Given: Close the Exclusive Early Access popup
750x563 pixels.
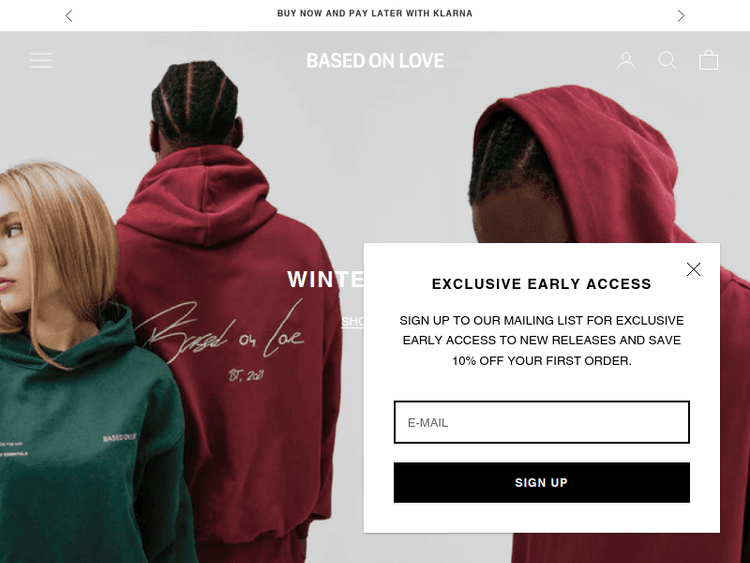Looking at the screenshot, I should tap(694, 269).
